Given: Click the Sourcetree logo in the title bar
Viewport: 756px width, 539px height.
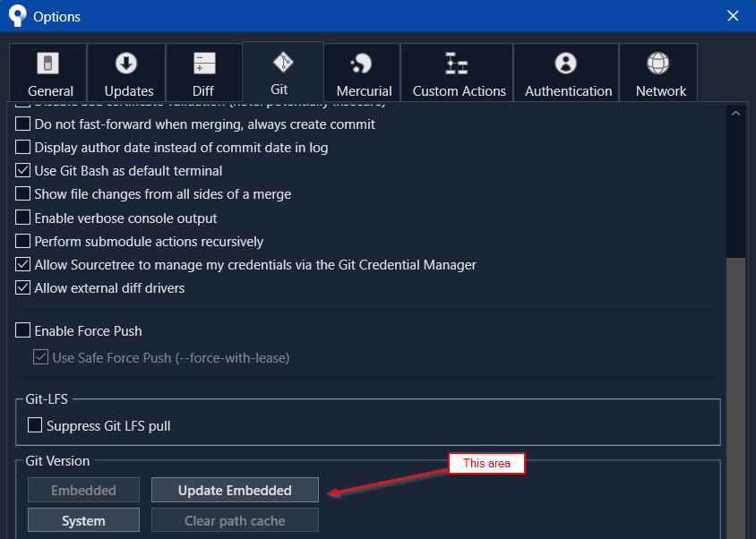Looking at the screenshot, I should pos(16,15).
